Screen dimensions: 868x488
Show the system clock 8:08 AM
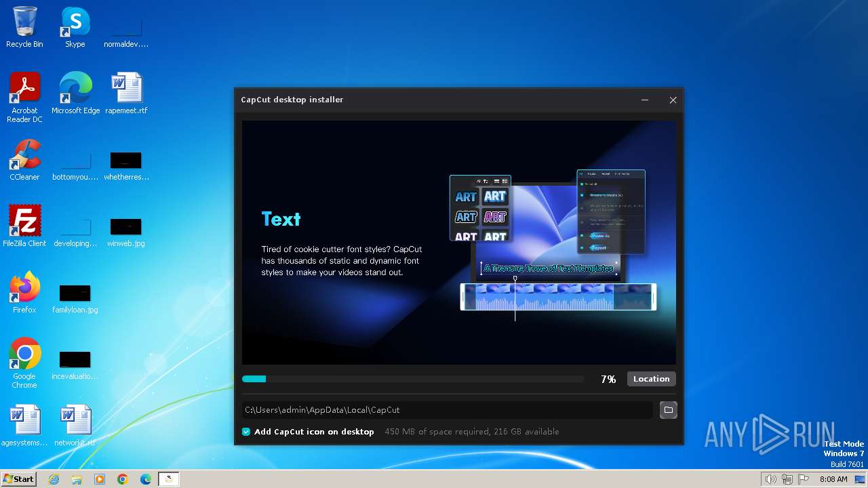click(x=833, y=479)
